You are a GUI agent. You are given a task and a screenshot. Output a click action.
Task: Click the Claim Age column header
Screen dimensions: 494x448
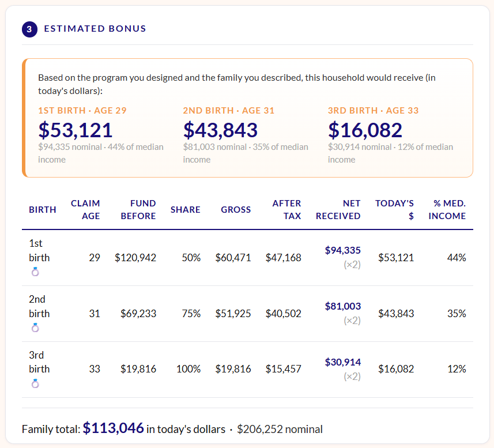85,209
